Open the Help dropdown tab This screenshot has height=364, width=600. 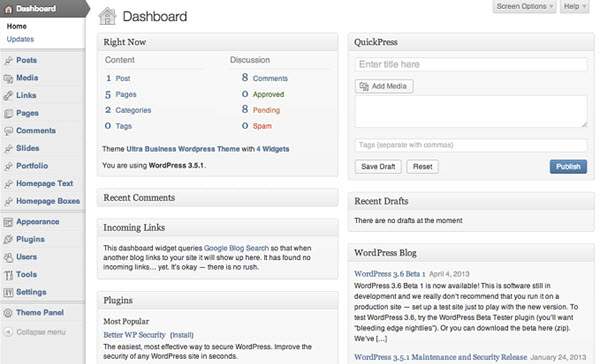[x=574, y=7]
